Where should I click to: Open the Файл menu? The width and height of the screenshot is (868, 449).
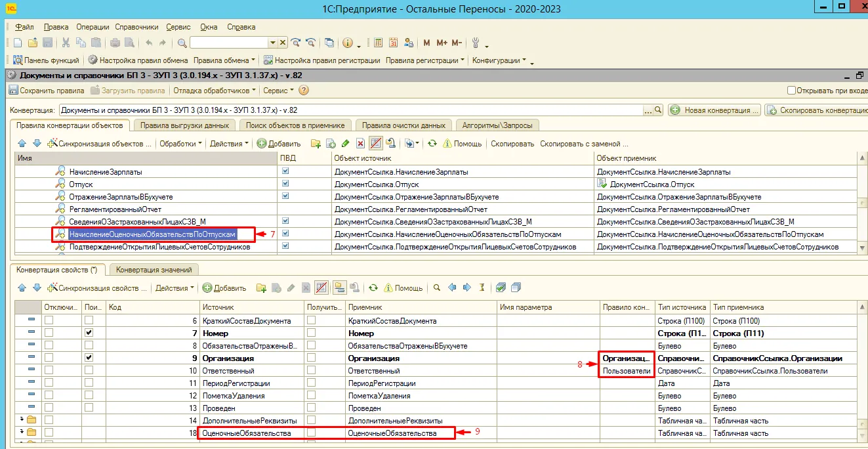click(24, 27)
